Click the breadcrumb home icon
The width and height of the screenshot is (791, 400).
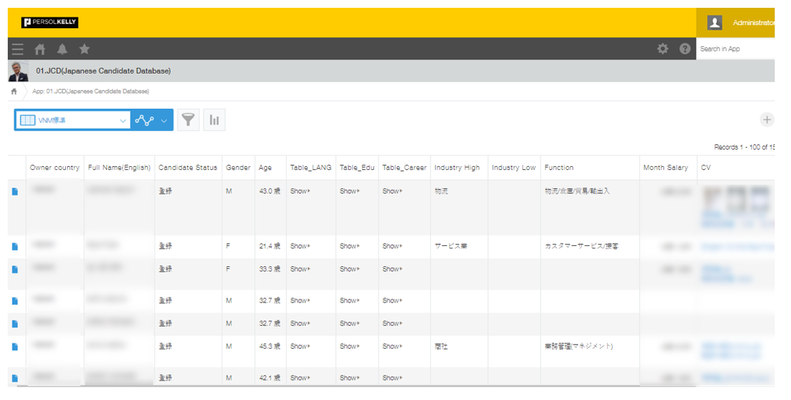[14, 90]
